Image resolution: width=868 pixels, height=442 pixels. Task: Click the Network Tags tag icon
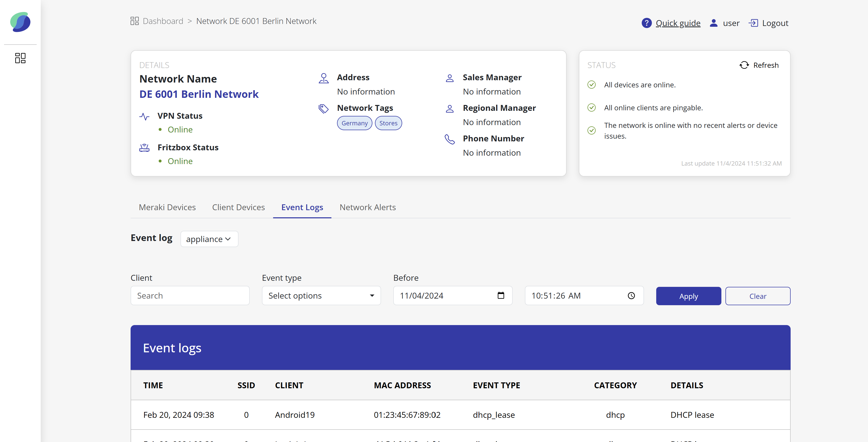coord(324,109)
